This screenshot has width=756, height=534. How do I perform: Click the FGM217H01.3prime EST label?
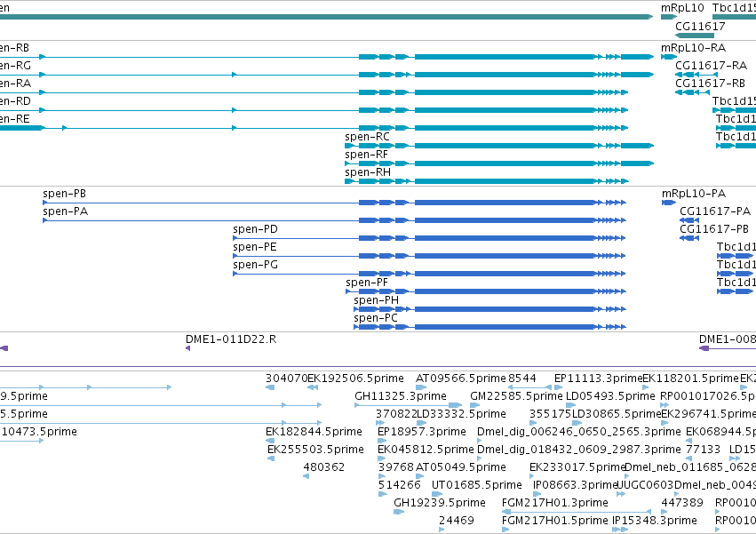coord(555,503)
